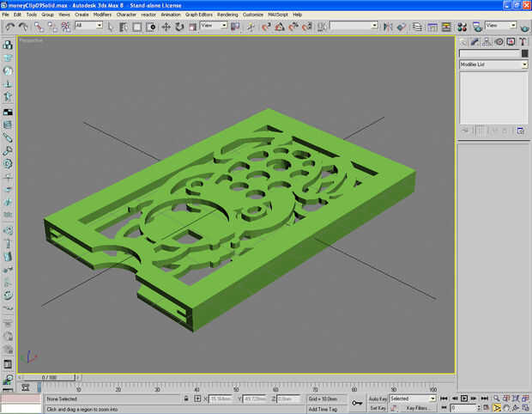Toggle Auto Key animation mode
Viewport: 532px width, 414px height.
point(378,399)
